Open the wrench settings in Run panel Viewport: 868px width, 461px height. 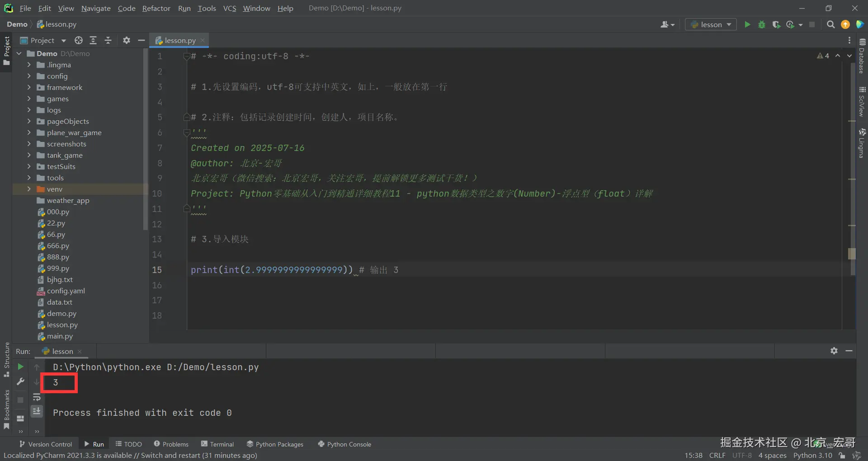click(20, 382)
